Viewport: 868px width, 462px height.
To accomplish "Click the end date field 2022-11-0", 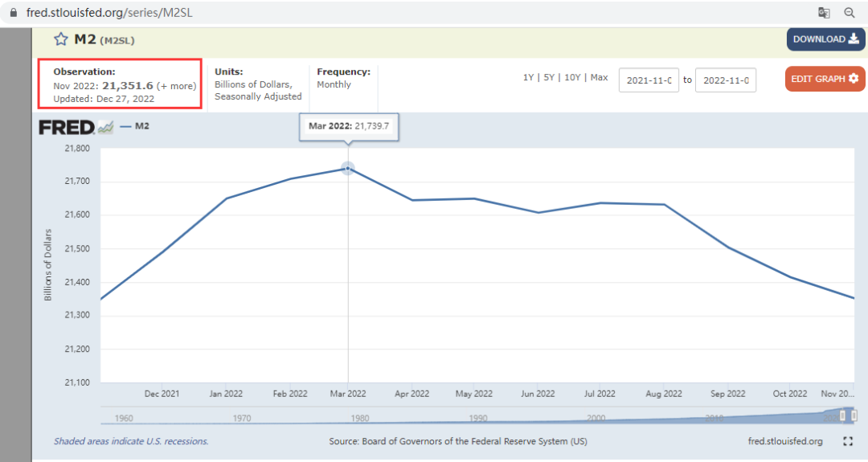I will click(726, 80).
